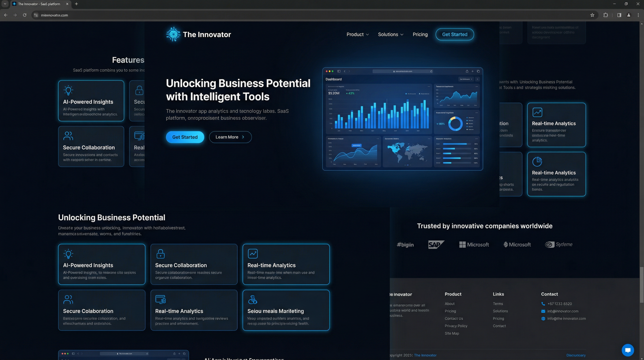Image resolution: width=644 pixels, height=360 pixels.
Task: Expand the Product navigation dropdown
Action: click(x=358, y=34)
